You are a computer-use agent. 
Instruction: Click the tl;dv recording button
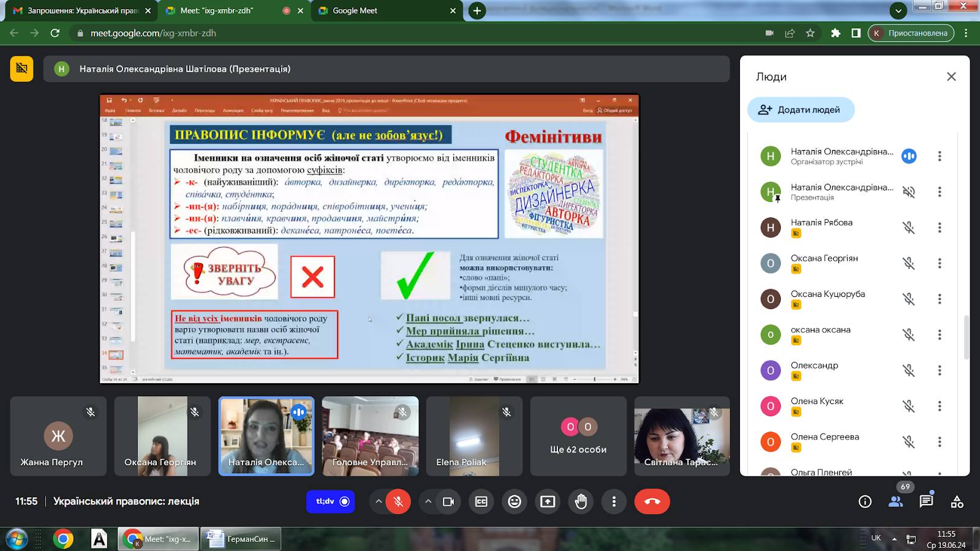pyautogui.click(x=331, y=501)
